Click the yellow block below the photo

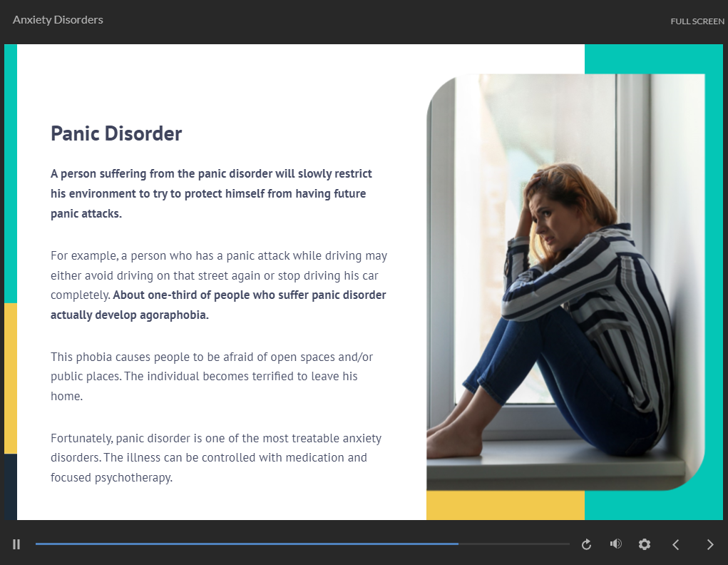(505, 505)
